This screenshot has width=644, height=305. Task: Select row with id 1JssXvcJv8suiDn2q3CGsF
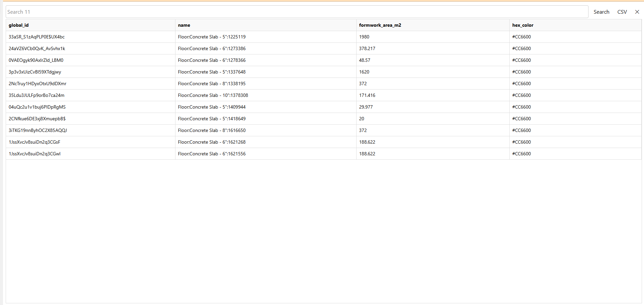(34, 142)
